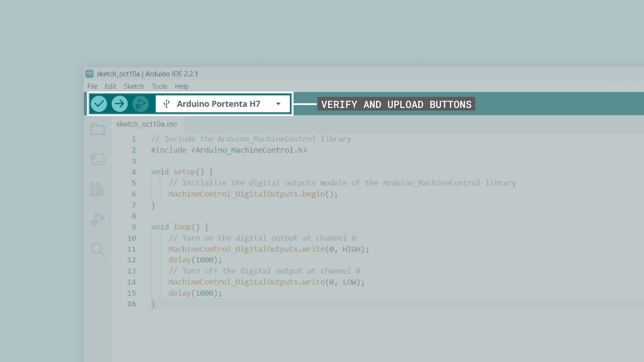Viewport: 644px width, 362px height.
Task: Open the Tools menu
Action: pos(159,86)
